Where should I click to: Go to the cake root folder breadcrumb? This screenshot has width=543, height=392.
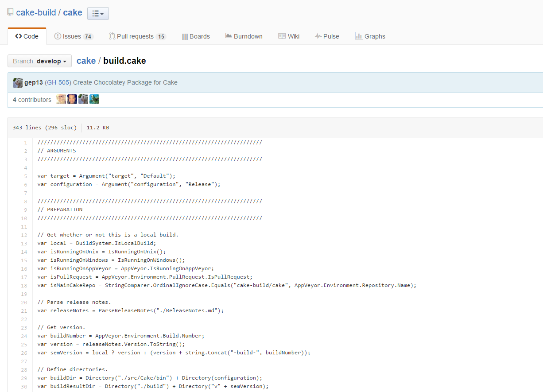tap(86, 61)
